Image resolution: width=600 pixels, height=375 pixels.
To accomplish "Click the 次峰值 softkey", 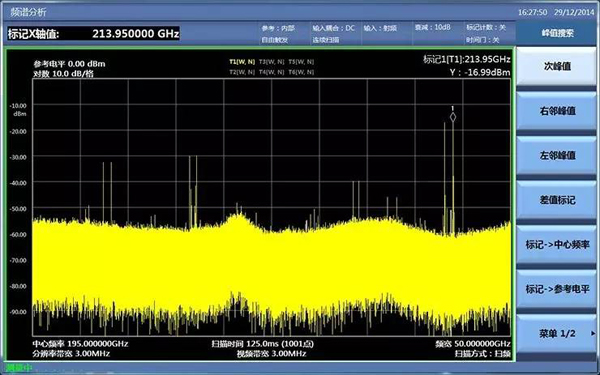I will pos(557,66).
